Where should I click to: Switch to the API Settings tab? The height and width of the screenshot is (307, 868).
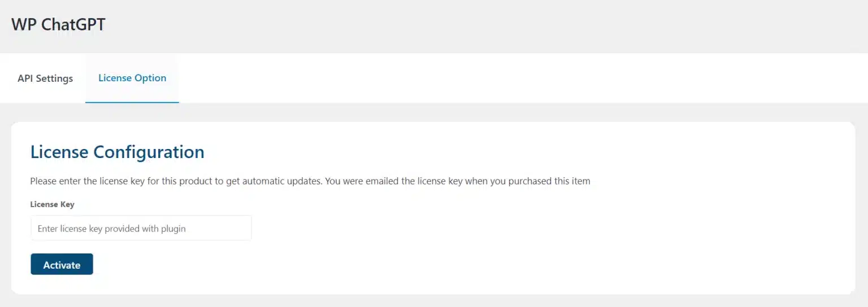(x=45, y=78)
